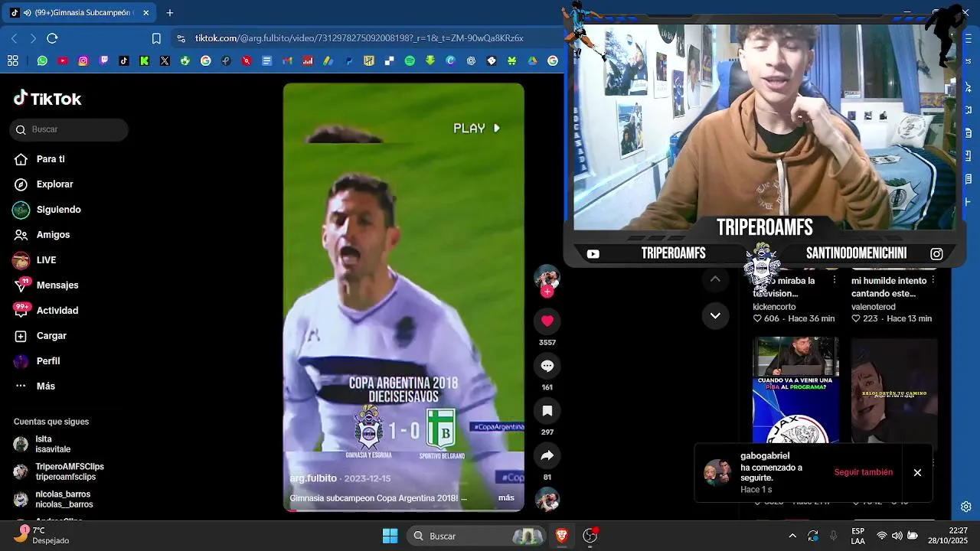The image size is (980, 551).
Task: Go back to the previous page
Action: pos(14,38)
